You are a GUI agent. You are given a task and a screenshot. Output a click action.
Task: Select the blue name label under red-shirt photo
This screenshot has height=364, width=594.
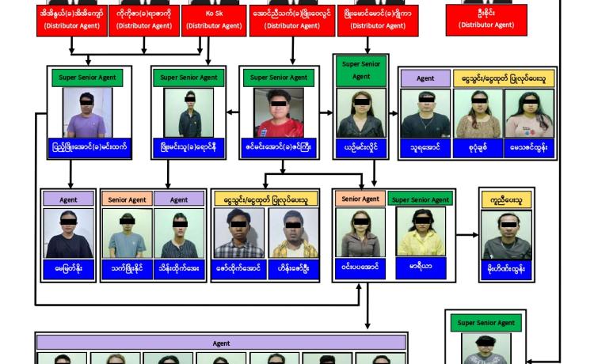279,147
